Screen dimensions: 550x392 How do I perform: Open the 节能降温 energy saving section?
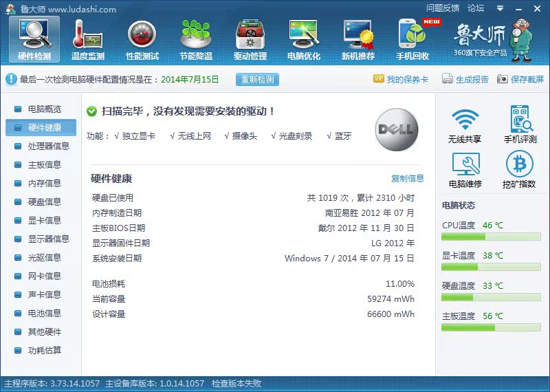[196, 40]
